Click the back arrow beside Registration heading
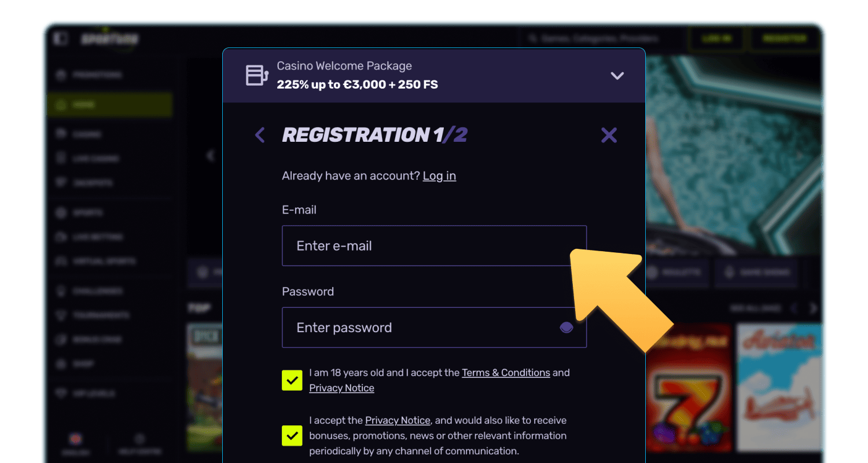The height and width of the screenshot is (463, 868). [x=260, y=135]
